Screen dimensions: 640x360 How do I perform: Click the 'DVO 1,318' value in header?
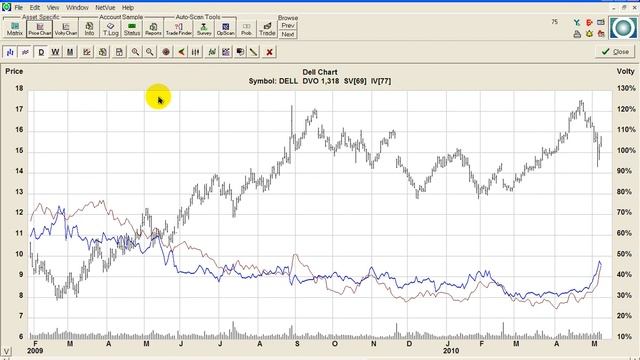321,81
